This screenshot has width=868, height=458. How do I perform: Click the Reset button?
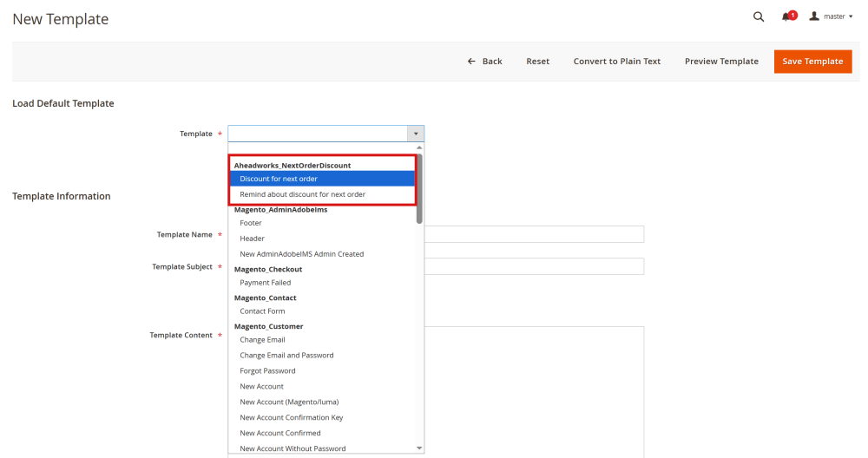pyautogui.click(x=537, y=62)
